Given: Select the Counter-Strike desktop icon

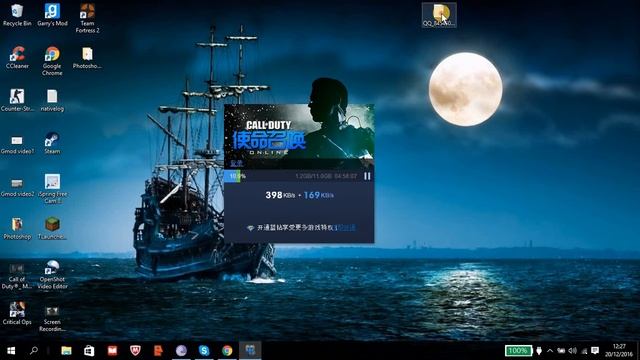Looking at the screenshot, I should coord(17,100).
